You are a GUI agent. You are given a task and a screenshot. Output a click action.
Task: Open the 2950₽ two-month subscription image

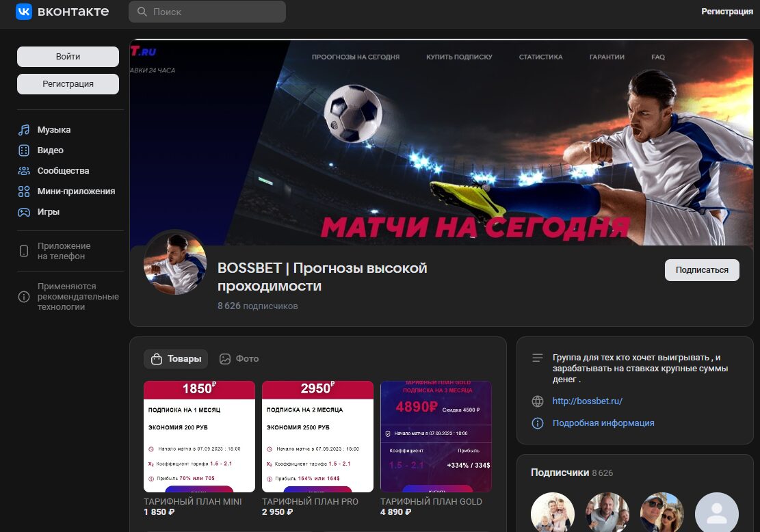click(x=317, y=436)
